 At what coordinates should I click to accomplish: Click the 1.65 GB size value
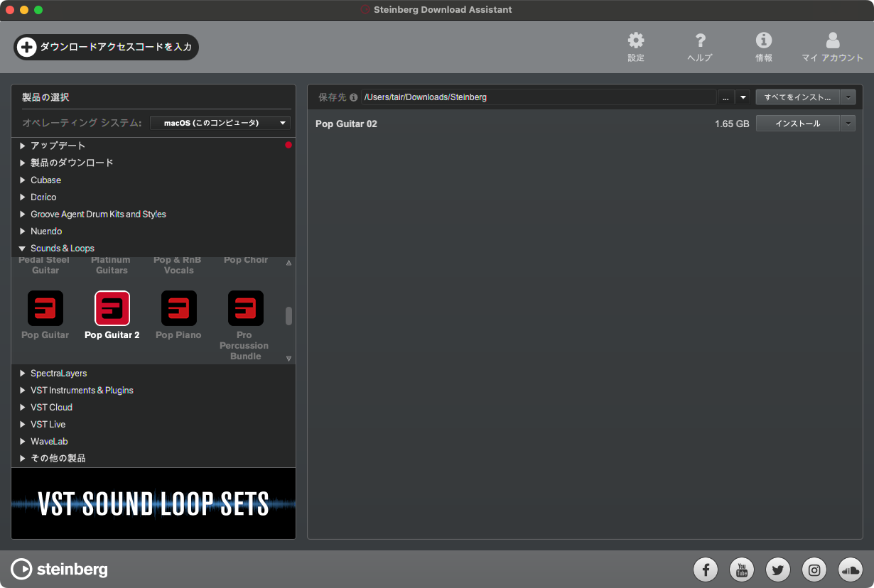[x=732, y=124]
